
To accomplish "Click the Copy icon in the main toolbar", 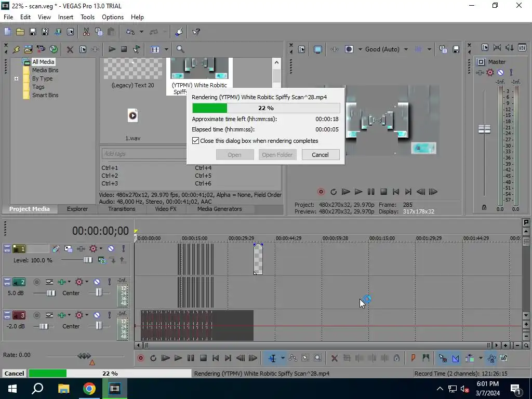I will pos(99,32).
